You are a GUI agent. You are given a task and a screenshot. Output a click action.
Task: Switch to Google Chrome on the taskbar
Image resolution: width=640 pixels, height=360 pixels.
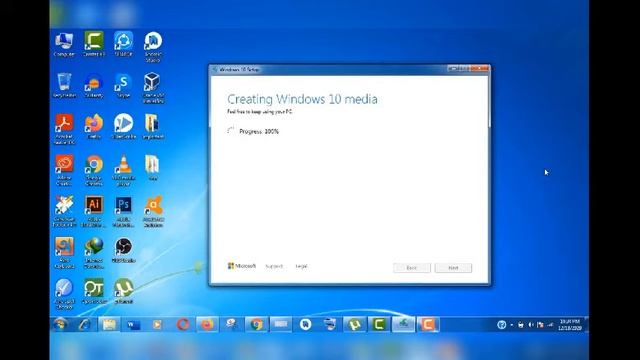tap(256, 324)
